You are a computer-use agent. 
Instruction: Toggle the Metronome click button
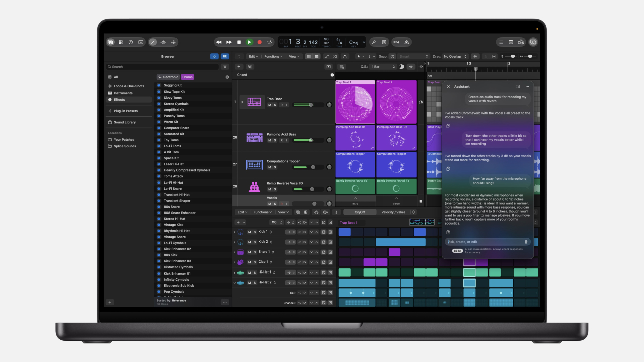pyautogui.click(x=407, y=42)
